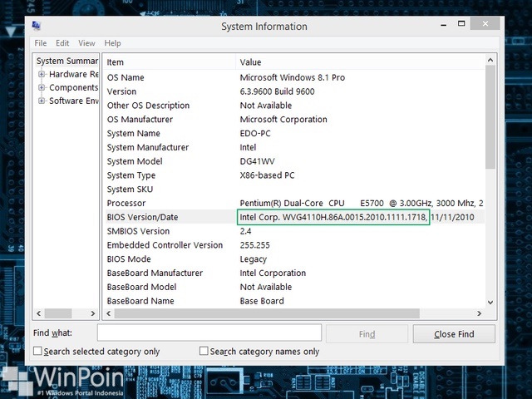Select the System Manufacturer row
This screenshot has height=399, width=532.
coord(293,147)
